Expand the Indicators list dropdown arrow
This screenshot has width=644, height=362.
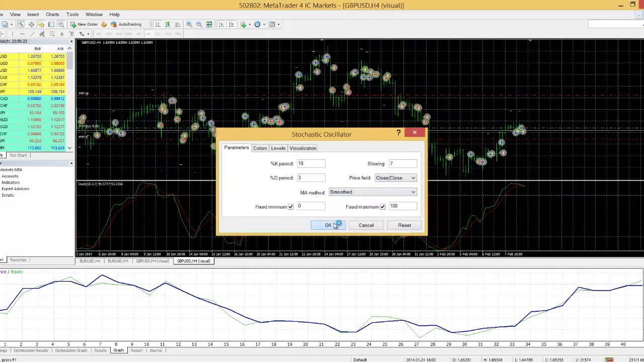[249, 24]
